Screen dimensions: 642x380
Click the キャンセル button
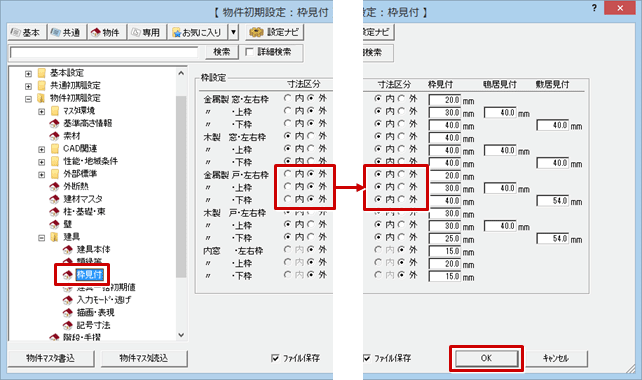click(x=556, y=358)
